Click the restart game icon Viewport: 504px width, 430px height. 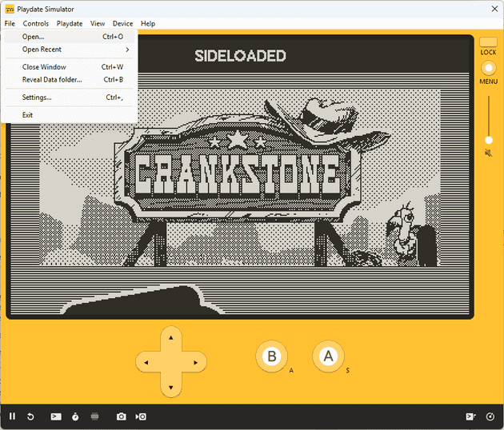point(30,416)
